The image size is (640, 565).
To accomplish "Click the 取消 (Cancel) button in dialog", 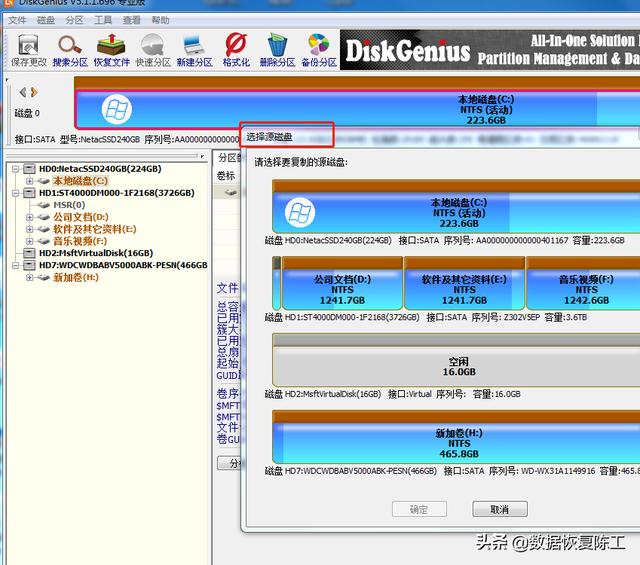I will tap(500, 509).
